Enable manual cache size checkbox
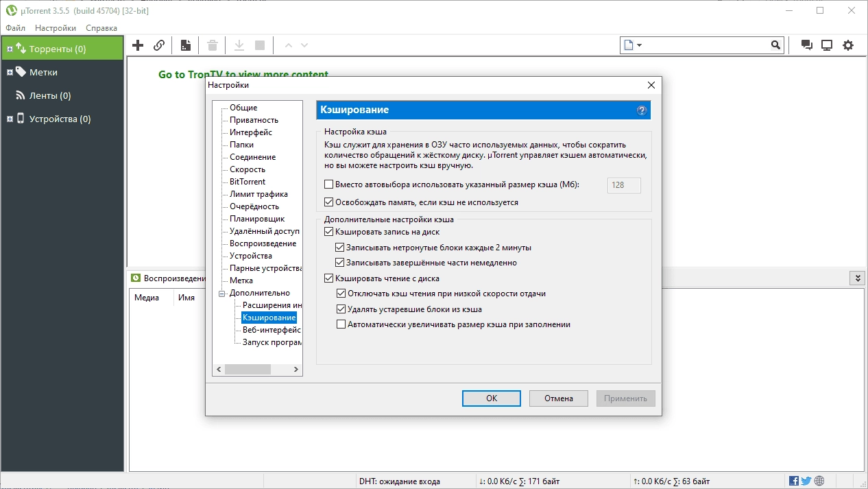This screenshot has height=489, width=868. [329, 184]
